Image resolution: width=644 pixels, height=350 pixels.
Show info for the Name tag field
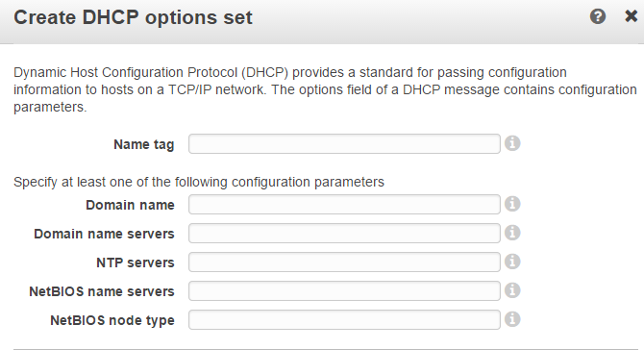click(512, 143)
